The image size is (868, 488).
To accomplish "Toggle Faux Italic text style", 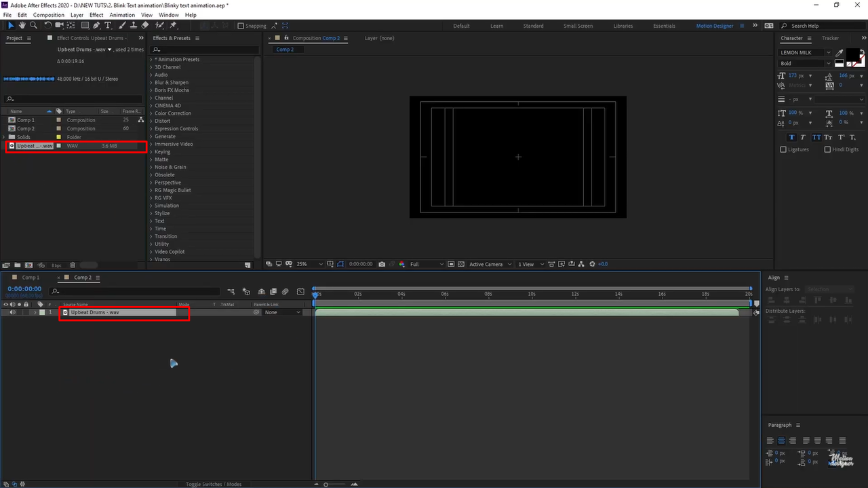I will (804, 137).
